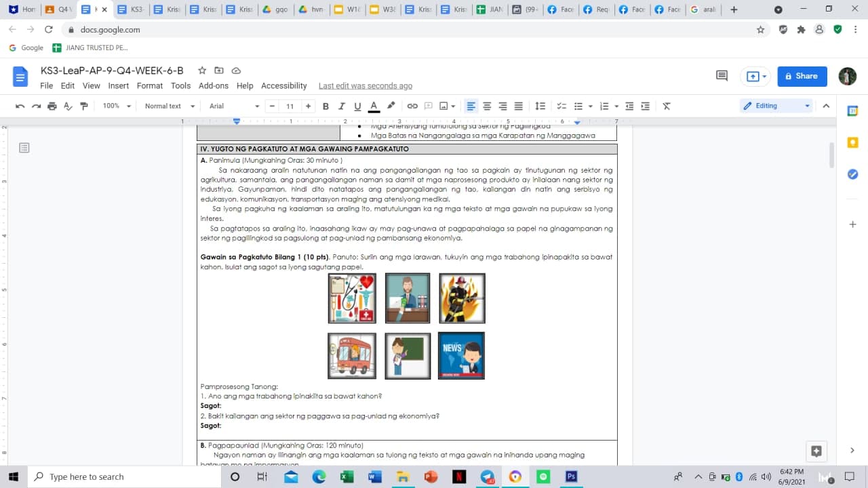
Task: Toggle bold formatting
Action: point(326,106)
